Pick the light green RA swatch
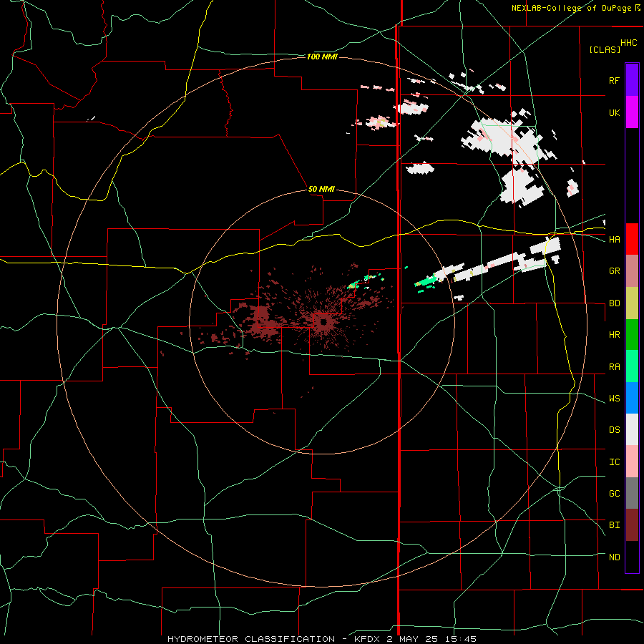This screenshot has width=644, height=644. point(632,366)
